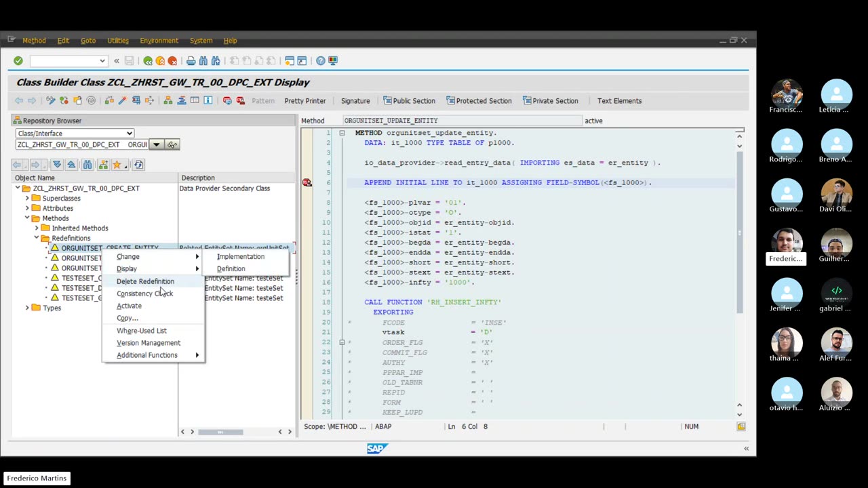Click the Create New Session icon

[x=290, y=61]
